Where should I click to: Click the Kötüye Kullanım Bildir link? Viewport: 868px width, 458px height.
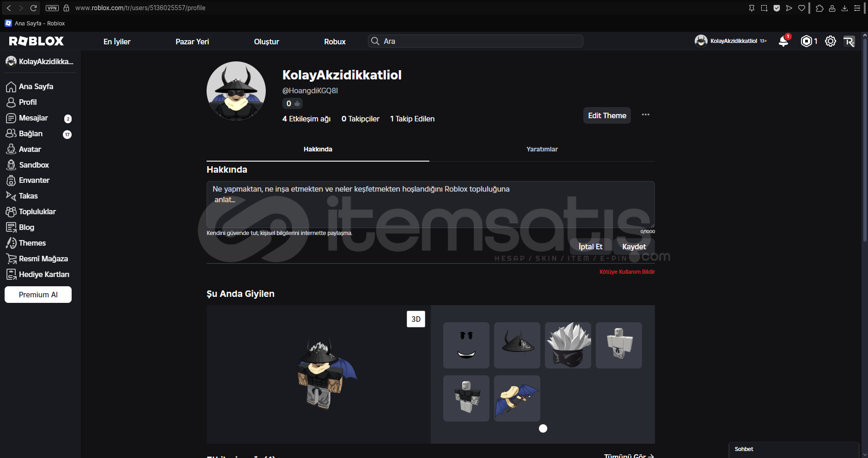pyautogui.click(x=627, y=272)
